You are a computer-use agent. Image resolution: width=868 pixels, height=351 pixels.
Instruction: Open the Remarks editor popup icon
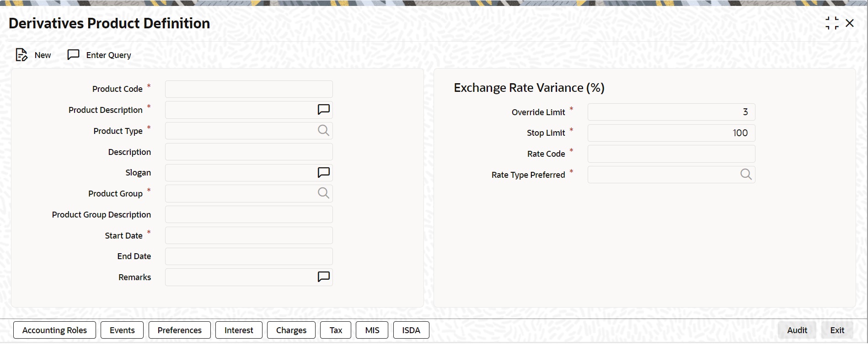[324, 277]
